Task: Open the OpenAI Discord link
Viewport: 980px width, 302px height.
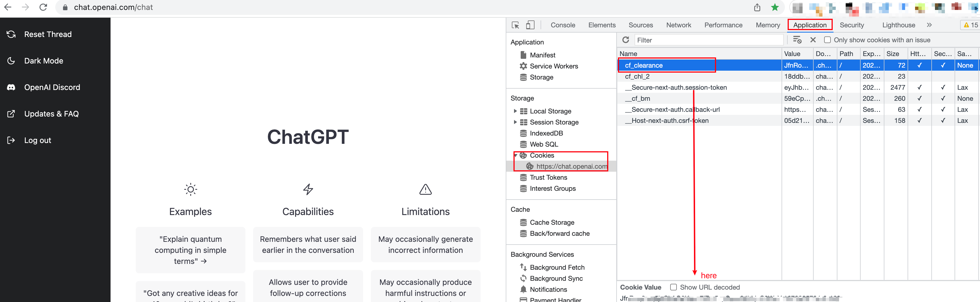Action: click(52, 88)
